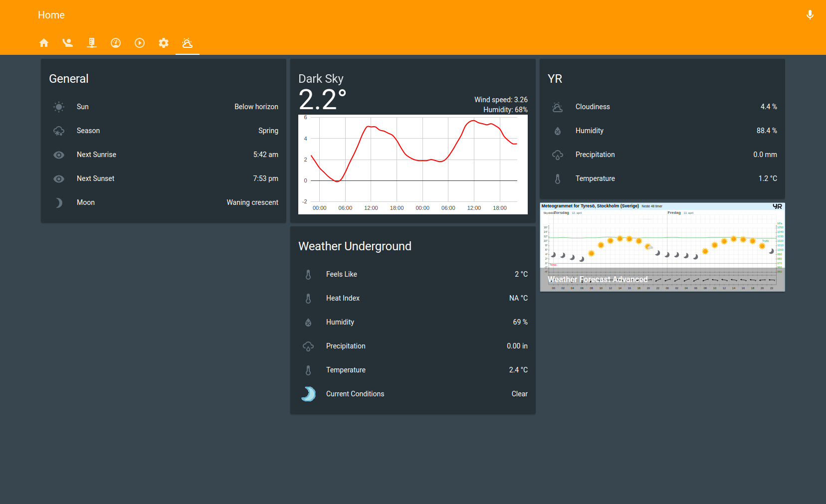Click 'Humidity: 68%' in Dark Sky card
The image size is (826, 504).
(x=505, y=110)
